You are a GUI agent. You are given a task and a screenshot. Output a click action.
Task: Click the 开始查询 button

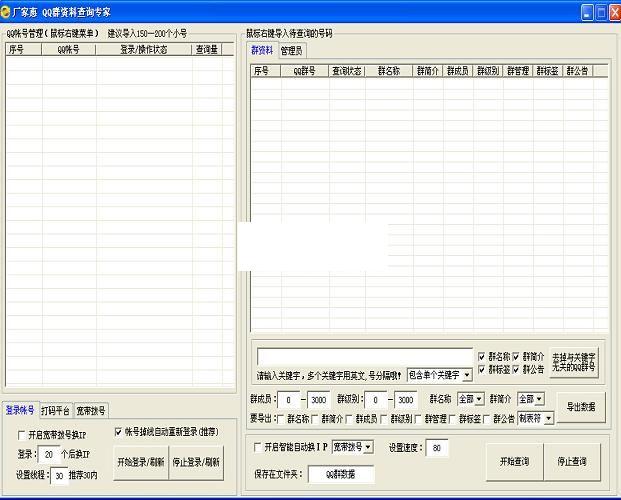click(514, 461)
